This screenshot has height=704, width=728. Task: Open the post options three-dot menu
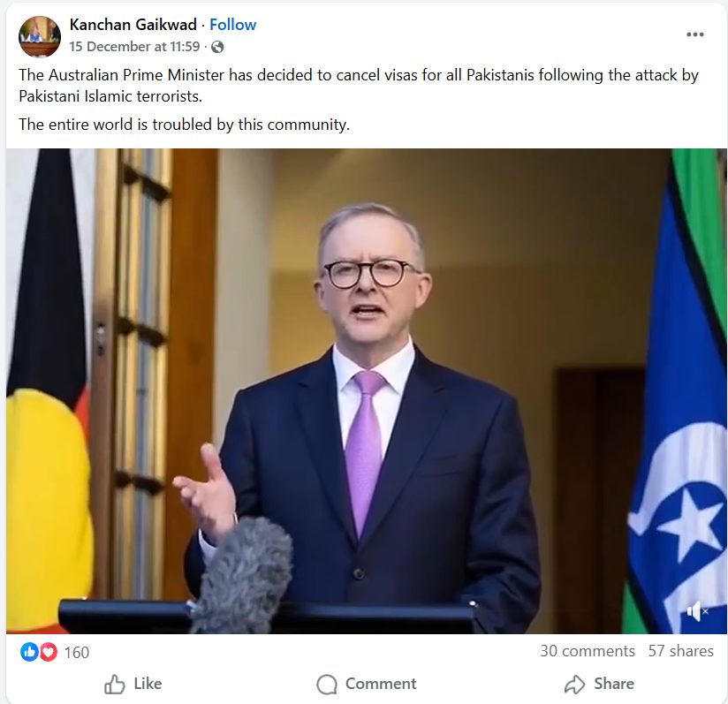pos(694,34)
